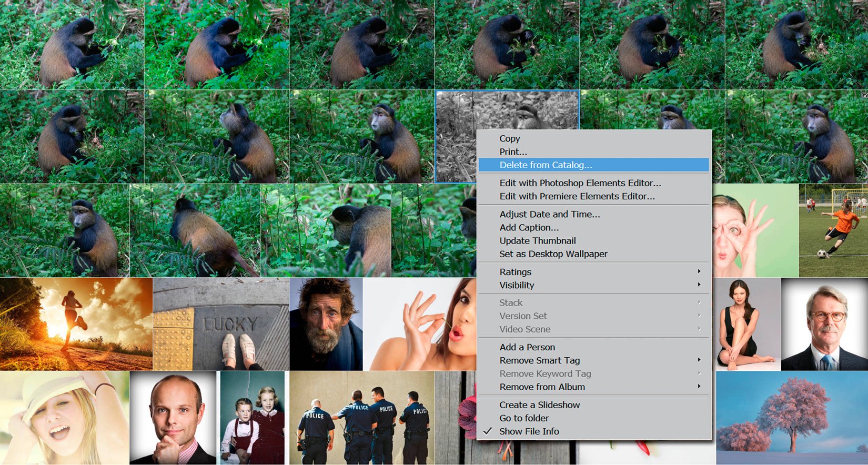Image resolution: width=868 pixels, height=465 pixels.
Task: Select the woman making finger-glasses thumbnail
Action: (755, 230)
